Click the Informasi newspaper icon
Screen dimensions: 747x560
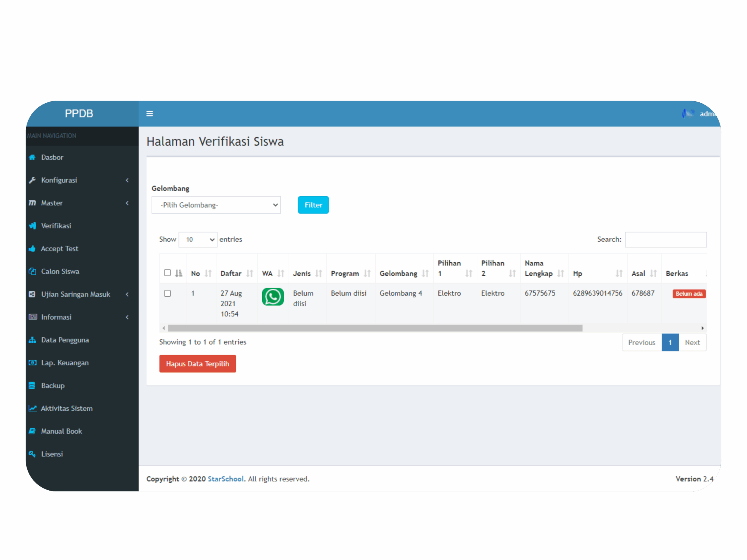point(32,317)
